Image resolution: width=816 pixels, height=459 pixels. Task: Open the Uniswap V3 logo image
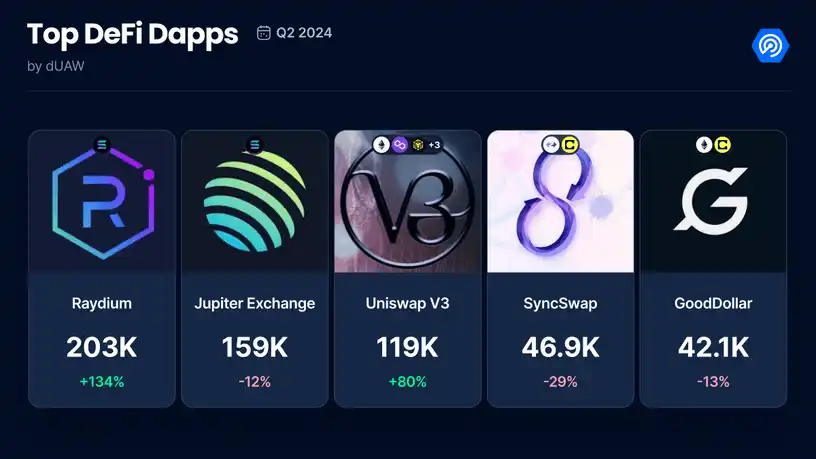[407, 201]
